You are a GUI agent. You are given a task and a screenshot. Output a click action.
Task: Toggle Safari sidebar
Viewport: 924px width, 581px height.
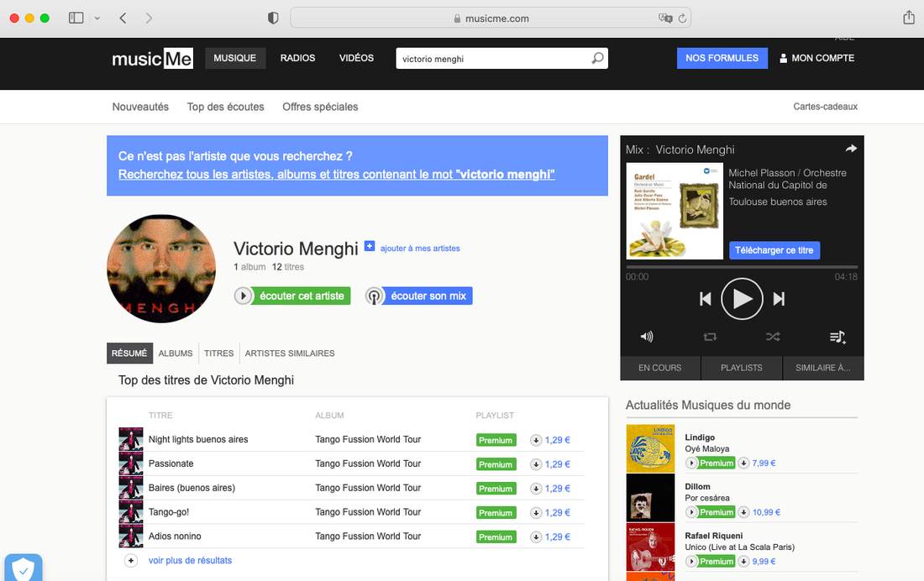point(76,18)
